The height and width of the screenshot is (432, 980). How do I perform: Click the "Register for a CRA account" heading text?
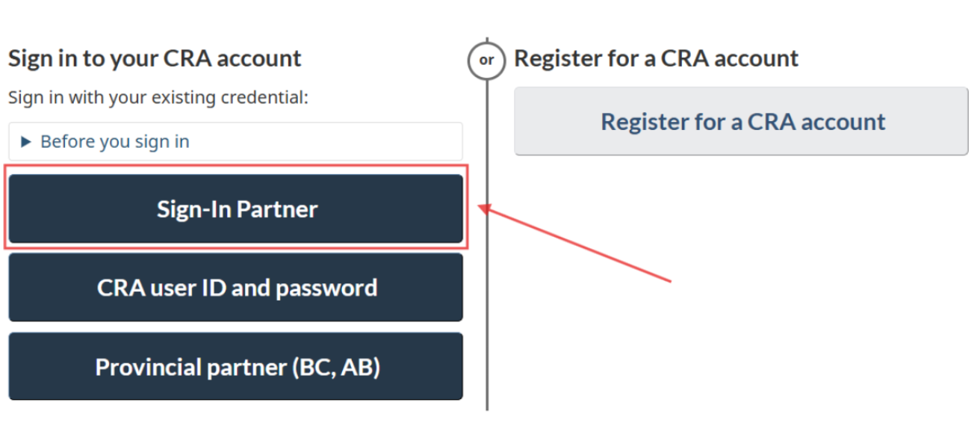(656, 58)
